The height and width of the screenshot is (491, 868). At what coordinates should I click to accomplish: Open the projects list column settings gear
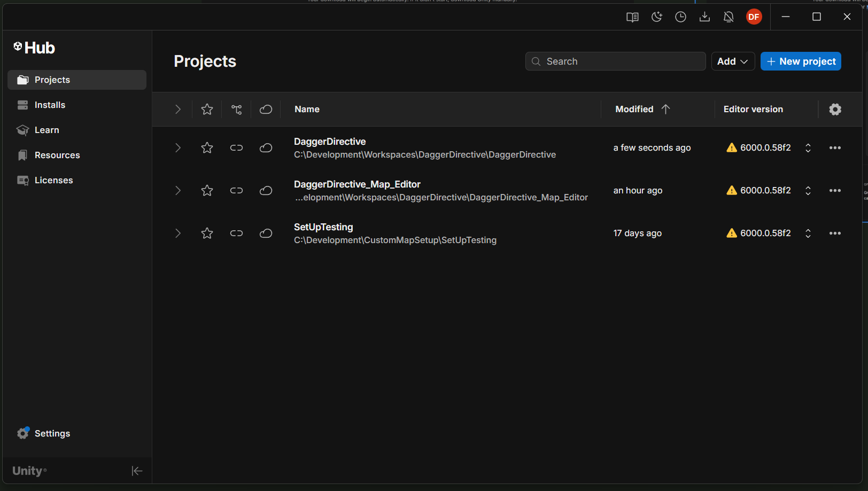[x=835, y=110]
